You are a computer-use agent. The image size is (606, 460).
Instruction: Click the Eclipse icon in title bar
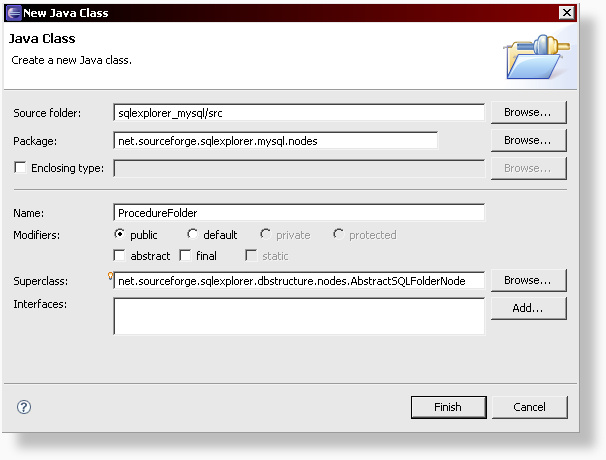(14, 13)
